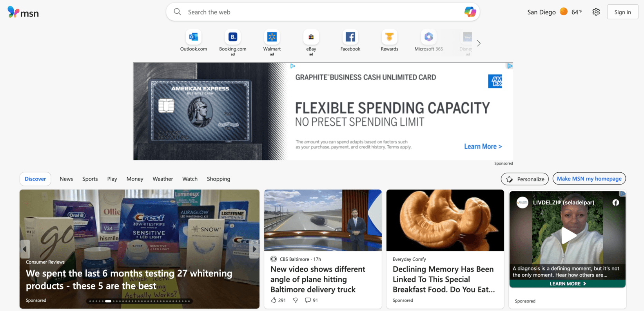
Task: Click the AdChoices icon beside the Amex ad headline
Action: tap(293, 66)
